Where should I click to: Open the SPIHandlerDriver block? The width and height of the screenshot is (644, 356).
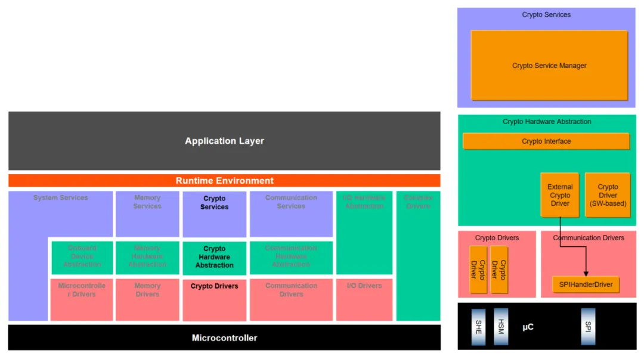pyautogui.click(x=586, y=284)
